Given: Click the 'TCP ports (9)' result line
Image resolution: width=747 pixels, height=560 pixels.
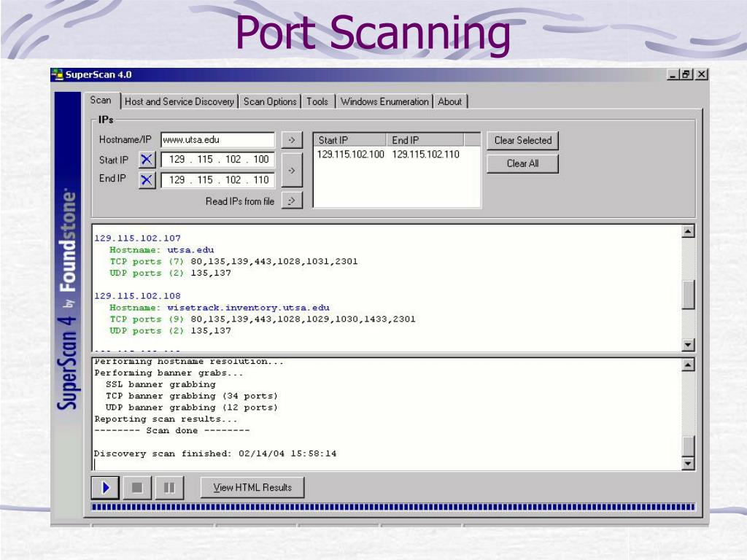Looking at the screenshot, I should [263, 319].
